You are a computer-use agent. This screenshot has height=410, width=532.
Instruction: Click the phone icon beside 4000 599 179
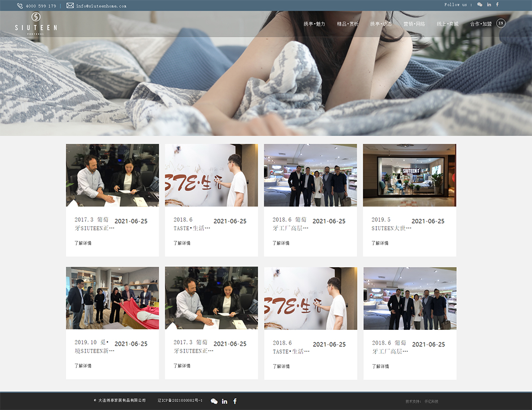pos(20,6)
